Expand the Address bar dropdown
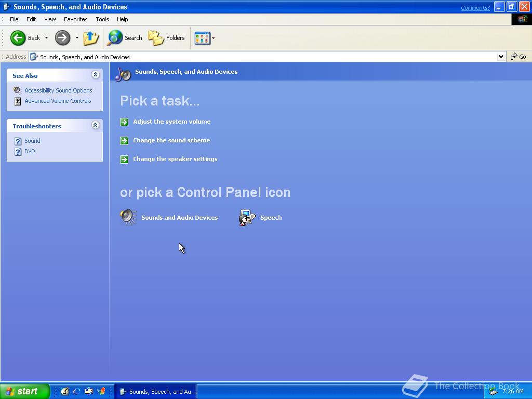Viewport: 532px width, 399px height. click(x=501, y=57)
